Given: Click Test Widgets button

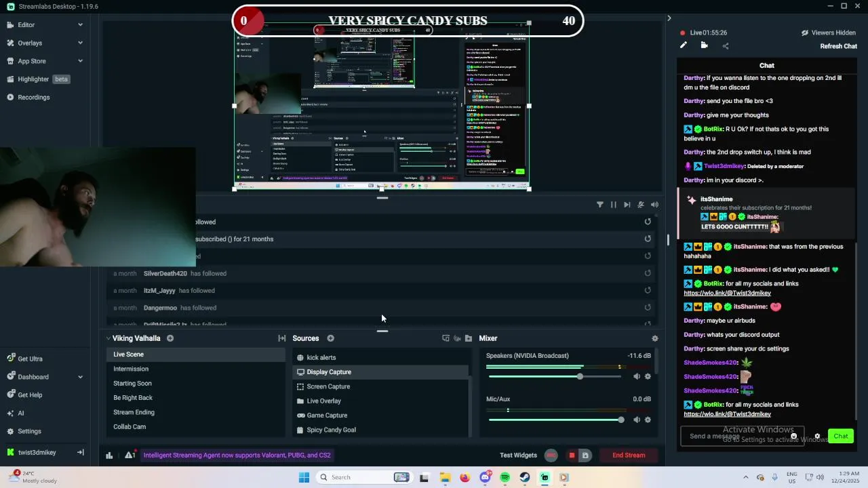Looking at the screenshot, I should [x=518, y=455].
